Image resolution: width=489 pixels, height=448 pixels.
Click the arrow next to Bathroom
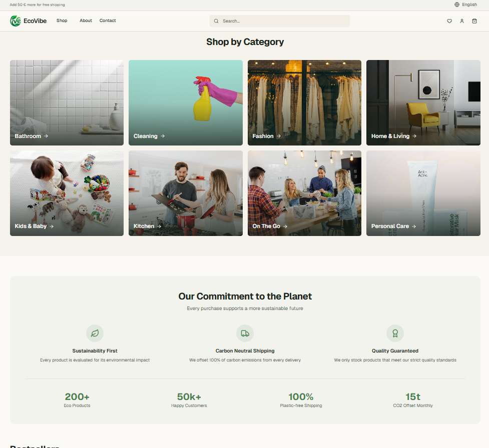(46, 136)
